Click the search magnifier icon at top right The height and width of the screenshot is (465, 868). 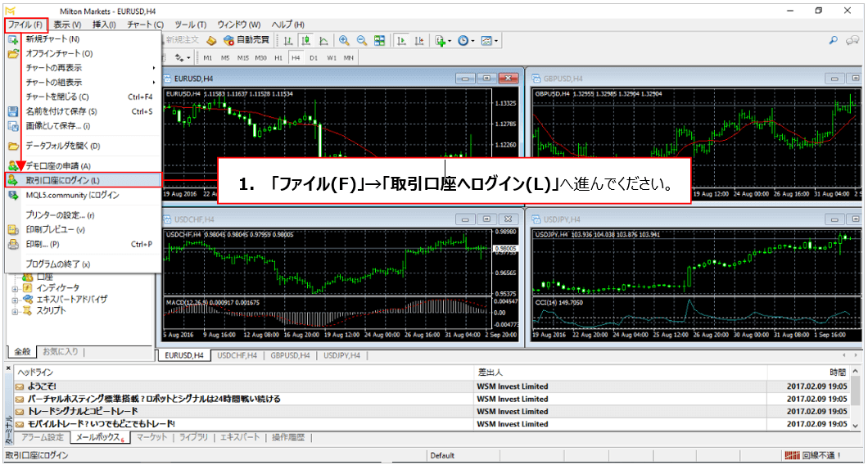coord(834,40)
